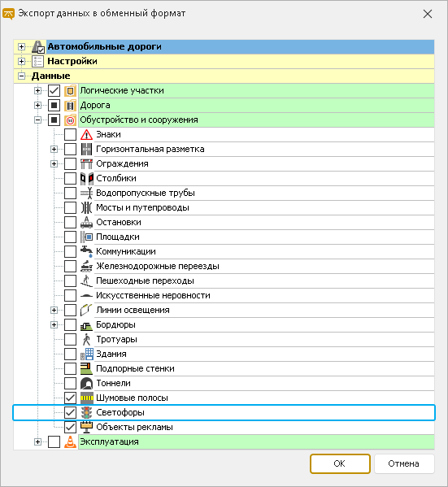Click the buildings icon beside Здания
The width and height of the screenshot is (448, 487).
[x=86, y=354]
